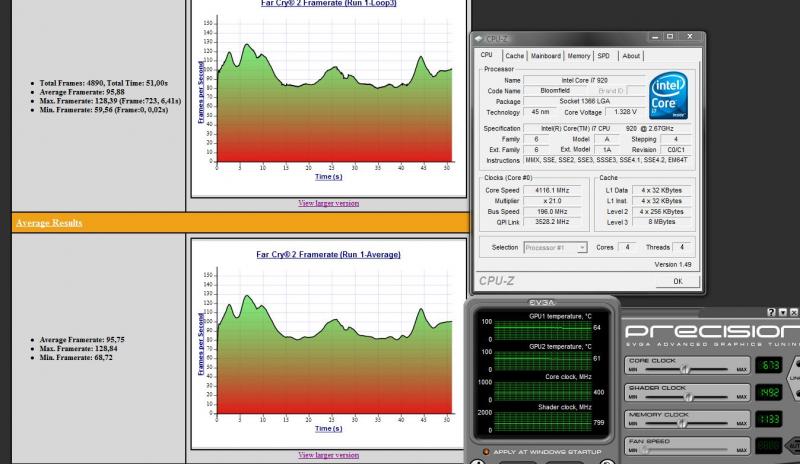Click the Level 2 cache value 4 x 256 KBytes
800x464 pixels.
tap(662, 211)
